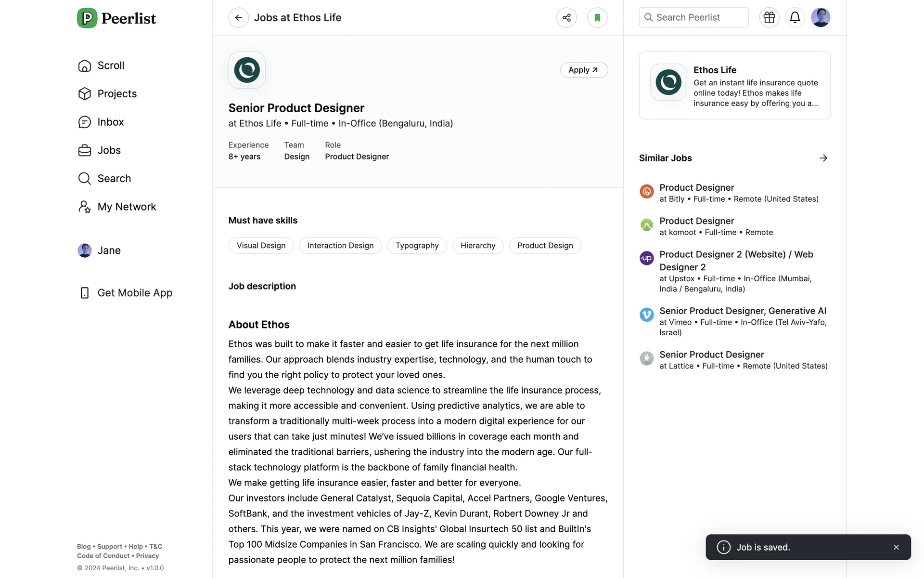
Task: Open the profile avatar in top bar
Action: (821, 18)
